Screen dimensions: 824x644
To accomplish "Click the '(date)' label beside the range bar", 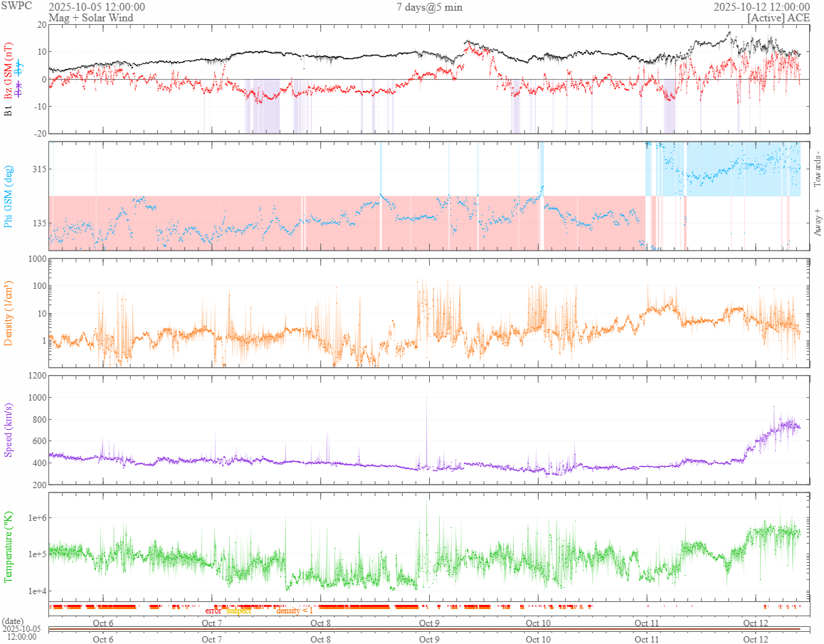I will pyautogui.click(x=13, y=621).
